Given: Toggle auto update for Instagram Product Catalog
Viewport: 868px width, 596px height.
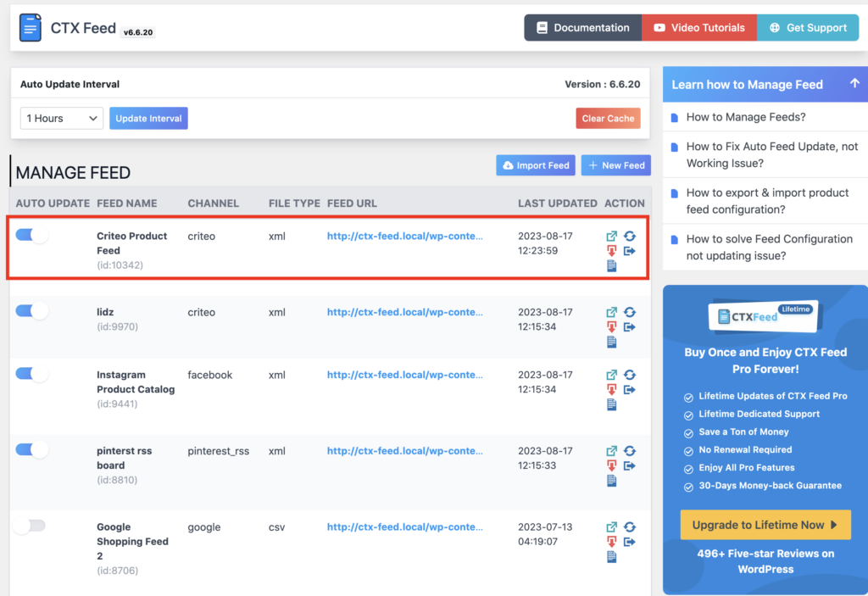Looking at the screenshot, I should pyautogui.click(x=31, y=373).
